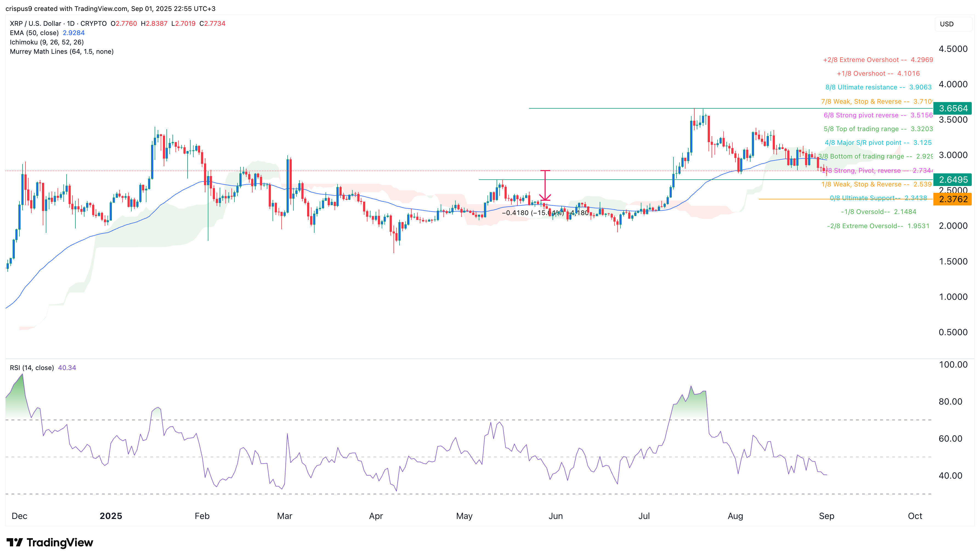Click the Apr label on time axis
Image resolution: width=980 pixels, height=559 pixels.
(376, 516)
